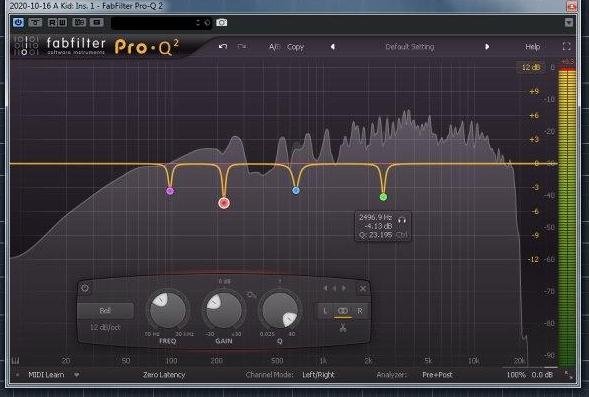The image size is (589, 397).
Task: Click the host toolbar copy settings icon
Action: point(97,23)
